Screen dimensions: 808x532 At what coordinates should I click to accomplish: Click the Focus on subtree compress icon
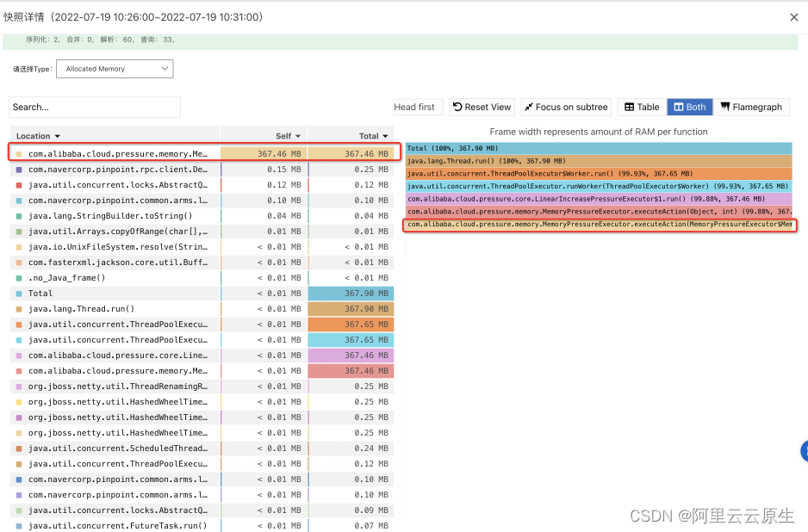pyautogui.click(x=528, y=107)
